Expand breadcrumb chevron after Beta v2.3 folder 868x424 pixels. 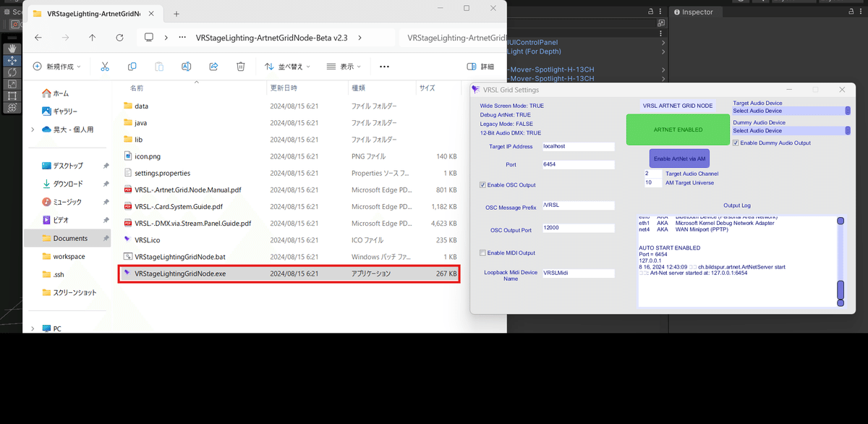click(361, 38)
